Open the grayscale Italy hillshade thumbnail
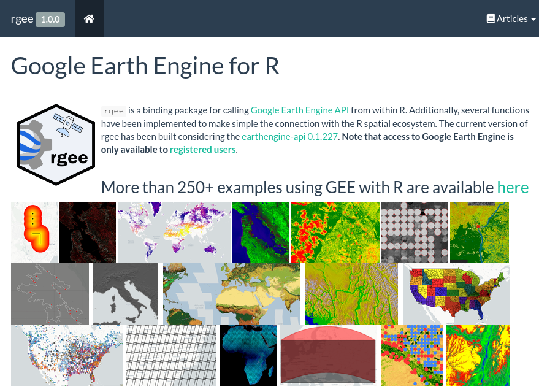The width and height of the screenshot is (539, 392). pos(126,294)
